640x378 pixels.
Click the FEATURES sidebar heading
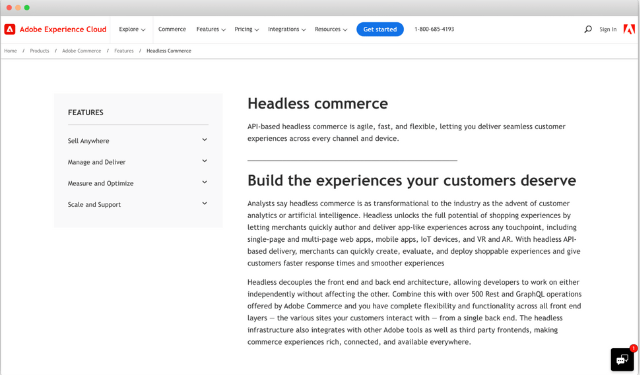(x=85, y=112)
